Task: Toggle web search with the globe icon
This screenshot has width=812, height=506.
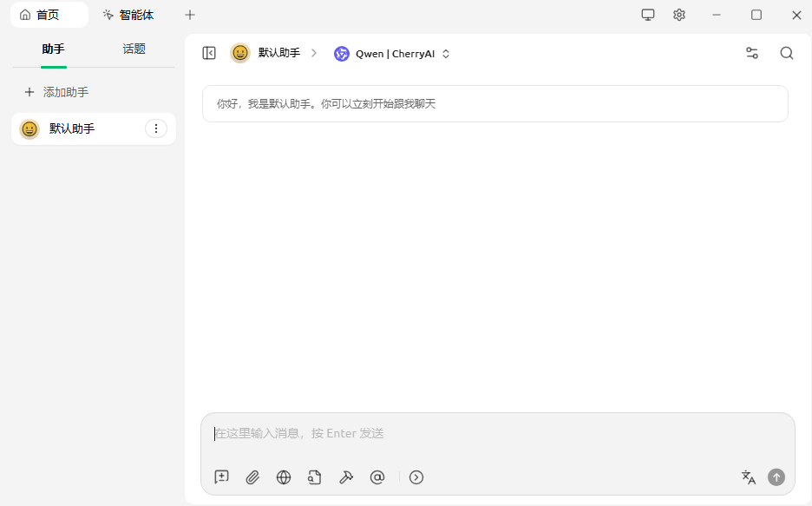Action: [x=284, y=477]
